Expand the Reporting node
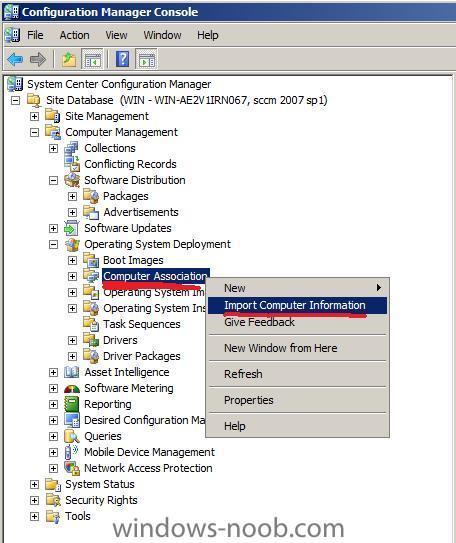This screenshot has width=456, height=543. (x=53, y=404)
